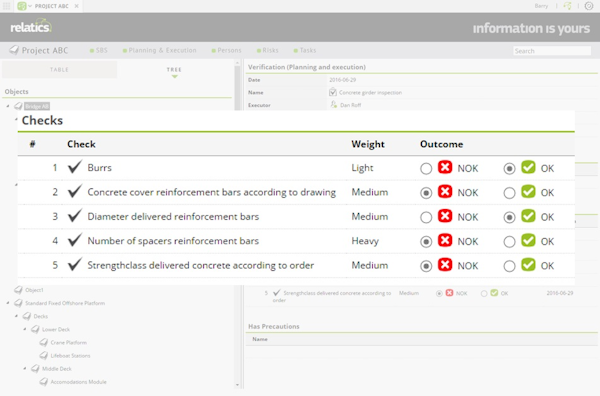Select NOK radio for Diameter delivered reinforcement bars

coord(426,217)
